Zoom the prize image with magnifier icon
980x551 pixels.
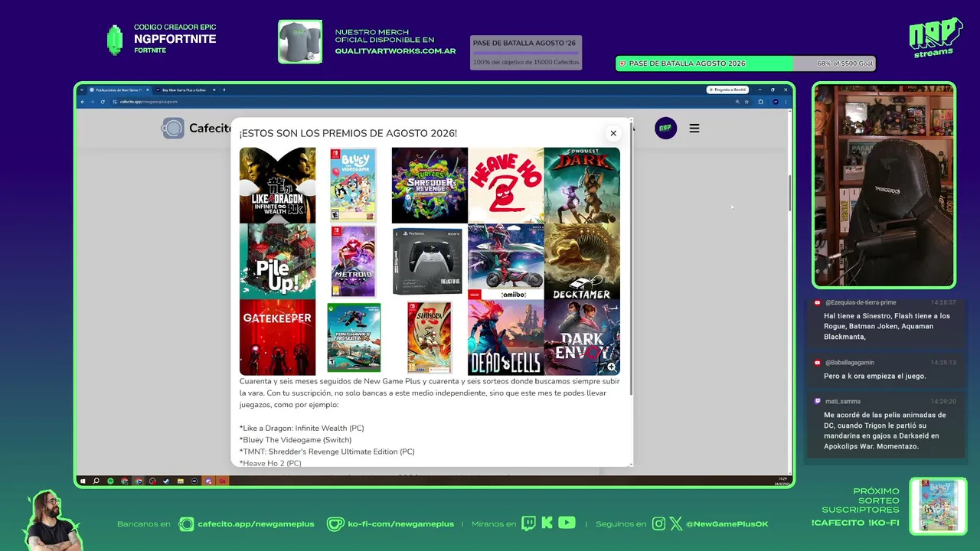click(612, 367)
